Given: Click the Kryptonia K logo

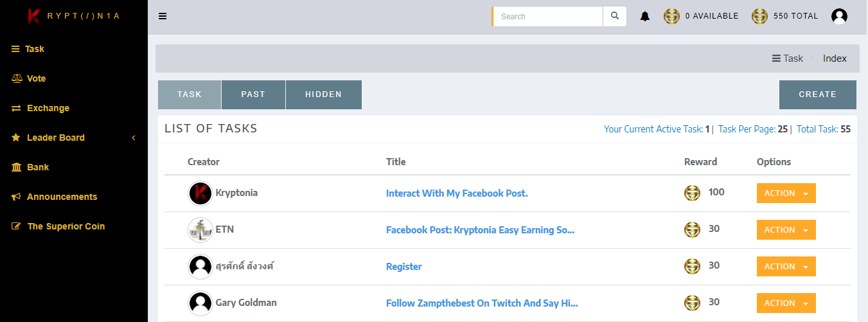Looking at the screenshot, I should coord(33,16).
